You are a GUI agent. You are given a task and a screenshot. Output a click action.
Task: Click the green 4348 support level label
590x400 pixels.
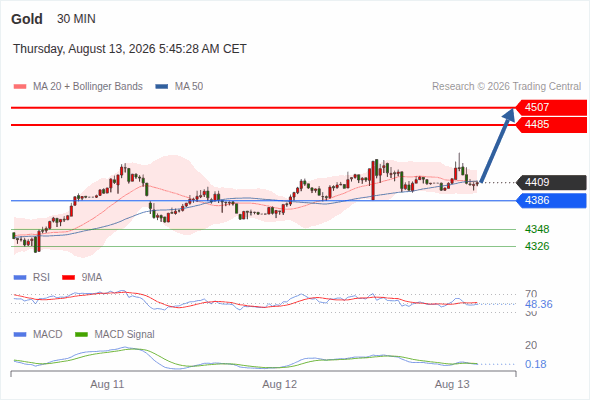click(x=537, y=229)
